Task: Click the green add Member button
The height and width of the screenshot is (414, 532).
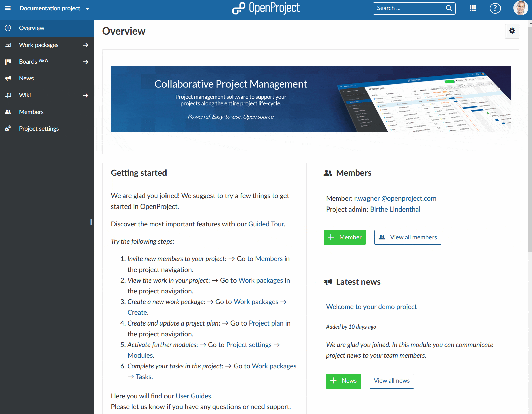Action: point(344,237)
